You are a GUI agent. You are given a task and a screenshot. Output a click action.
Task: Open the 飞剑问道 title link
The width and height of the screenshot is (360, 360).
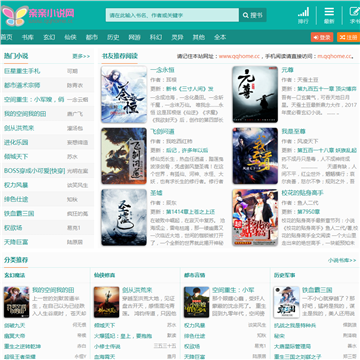click(x=162, y=131)
